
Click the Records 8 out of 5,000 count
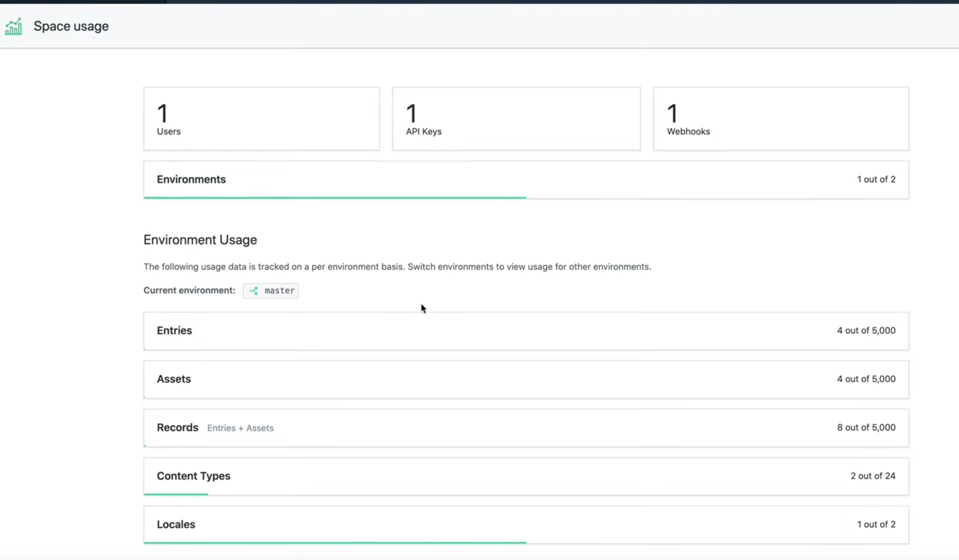866,427
